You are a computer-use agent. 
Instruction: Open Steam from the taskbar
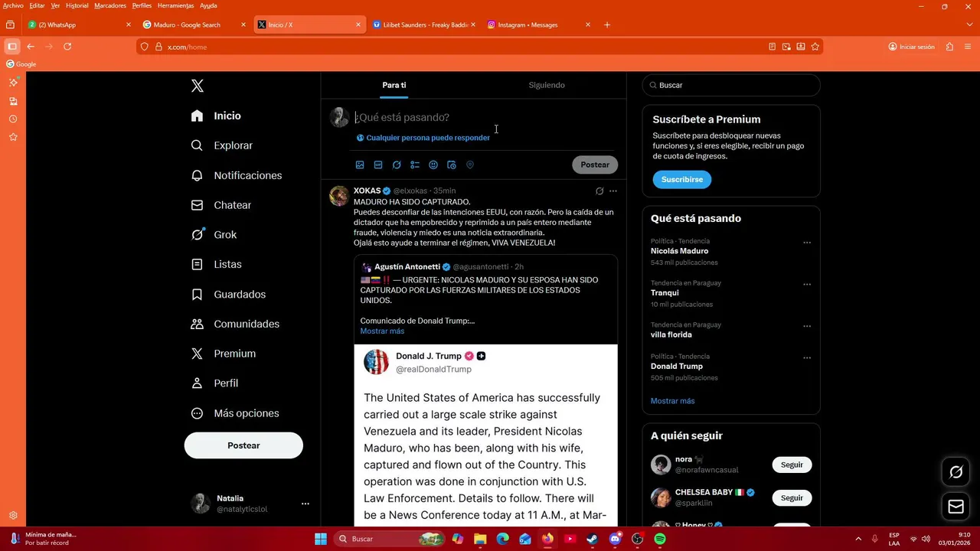point(593,539)
